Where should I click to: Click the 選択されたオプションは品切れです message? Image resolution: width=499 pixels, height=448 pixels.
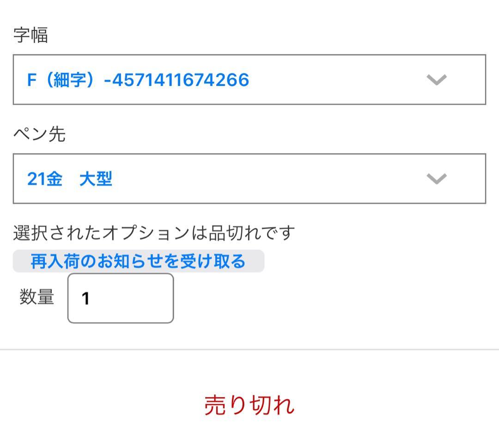pos(153,233)
